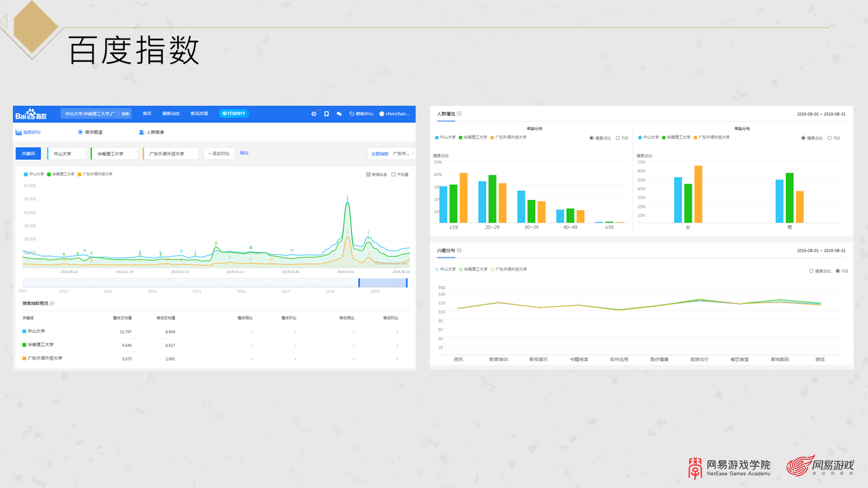Enable the 平均值 checkbox
Image resolution: width=868 pixels, height=488 pixels.
pyautogui.click(x=393, y=174)
